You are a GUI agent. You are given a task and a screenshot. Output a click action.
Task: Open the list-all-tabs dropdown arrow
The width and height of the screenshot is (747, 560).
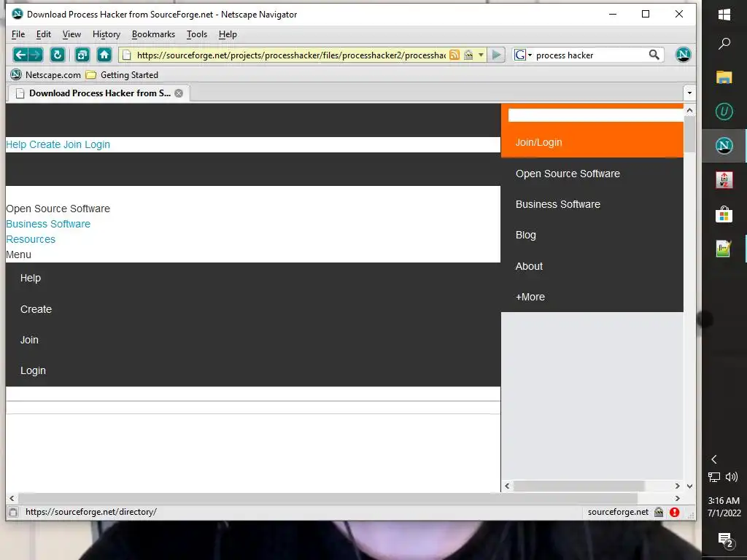point(689,93)
